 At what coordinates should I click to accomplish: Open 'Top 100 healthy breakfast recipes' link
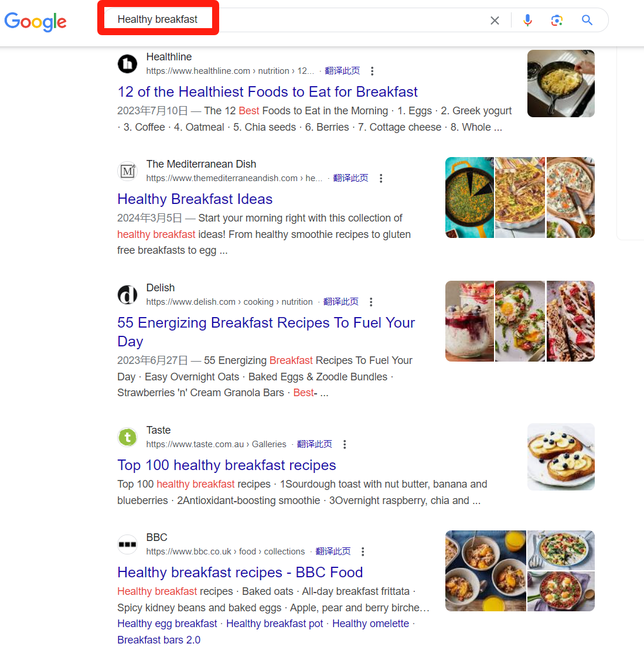click(x=226, y=465)
